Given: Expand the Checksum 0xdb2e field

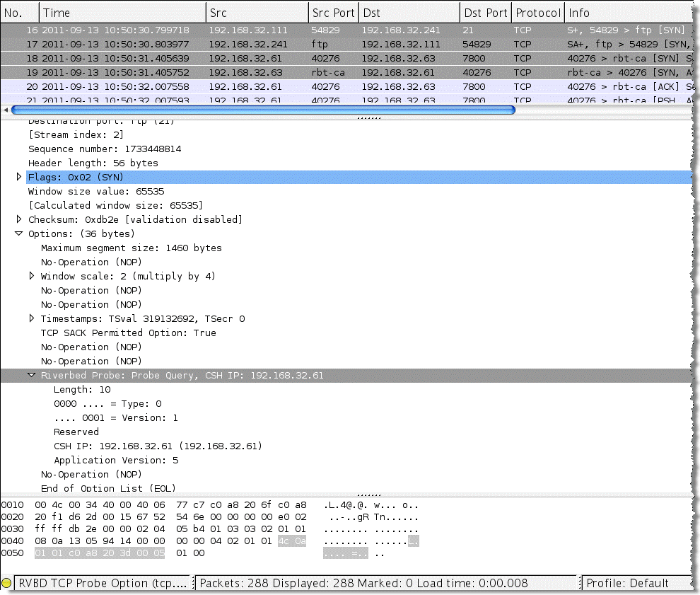Looking at the screenshot, I should pos(19,219).
